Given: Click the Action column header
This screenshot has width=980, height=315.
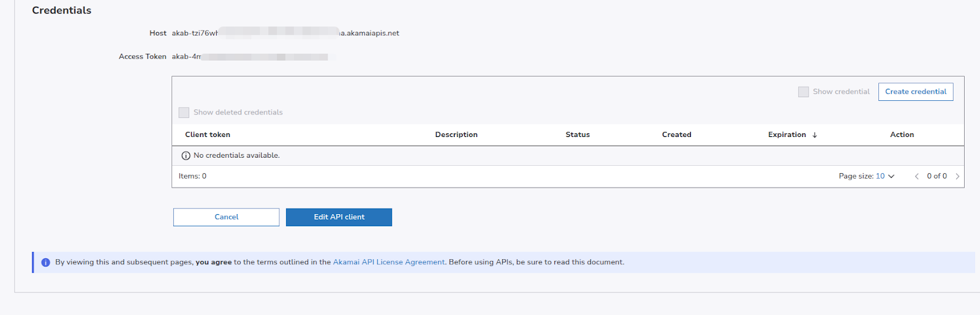Looking at the screenshot, I should [x=902, y=135].
